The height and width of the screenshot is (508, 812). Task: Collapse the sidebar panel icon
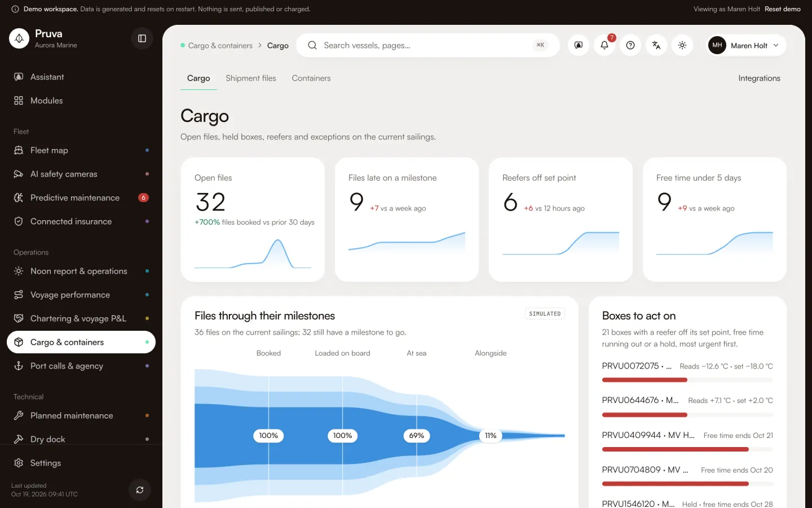(x=142, y=38)
